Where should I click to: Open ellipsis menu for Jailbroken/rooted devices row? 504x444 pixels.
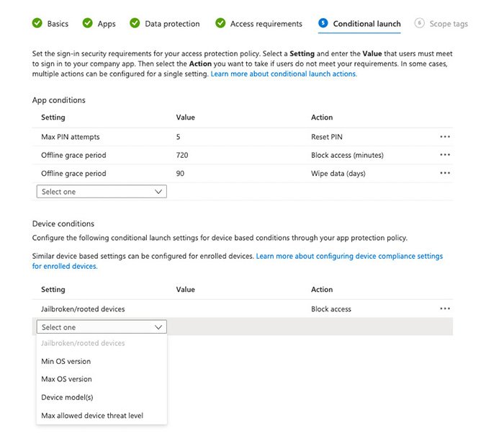(445, 308)
